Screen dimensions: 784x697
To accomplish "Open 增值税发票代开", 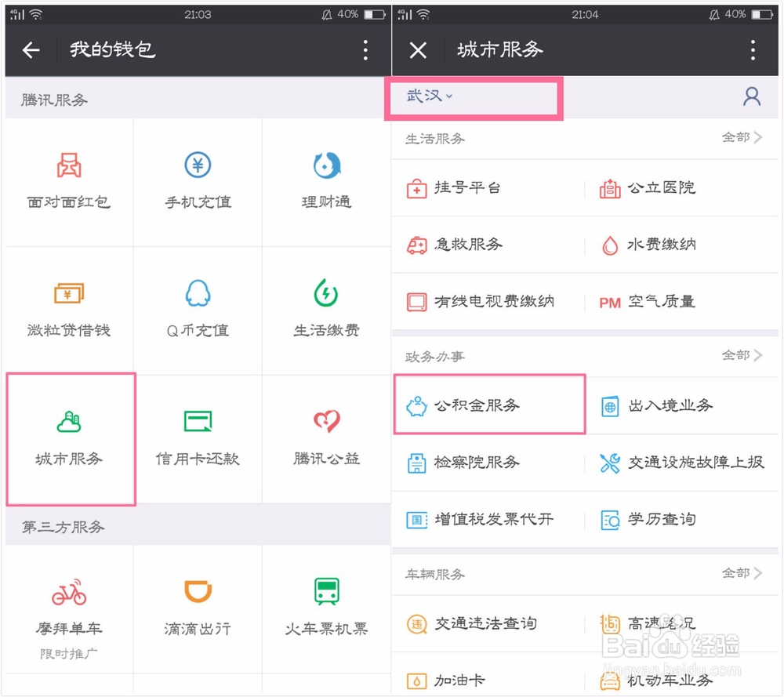I will point(488,520).
